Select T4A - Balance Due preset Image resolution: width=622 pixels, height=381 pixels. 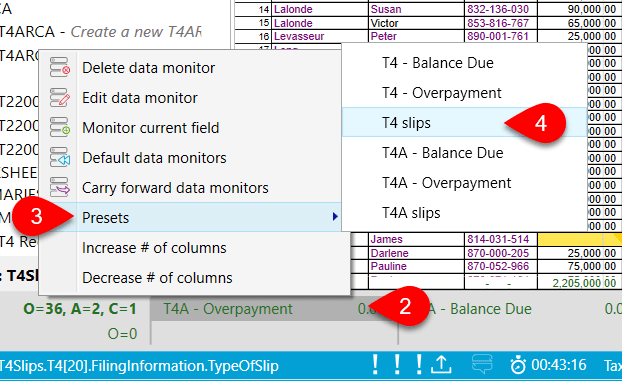tap(465, 153)
